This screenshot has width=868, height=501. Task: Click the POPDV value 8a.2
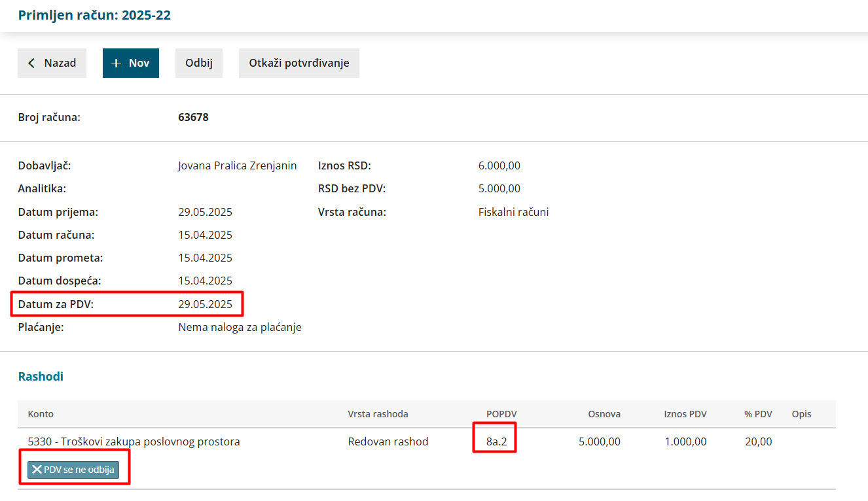[496, 441]
